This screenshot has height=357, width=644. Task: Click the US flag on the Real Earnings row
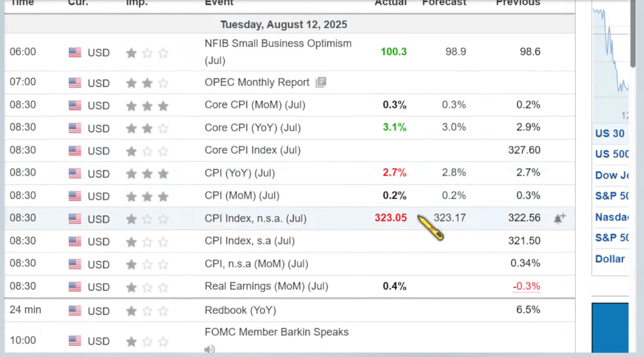tap(75, 286)
